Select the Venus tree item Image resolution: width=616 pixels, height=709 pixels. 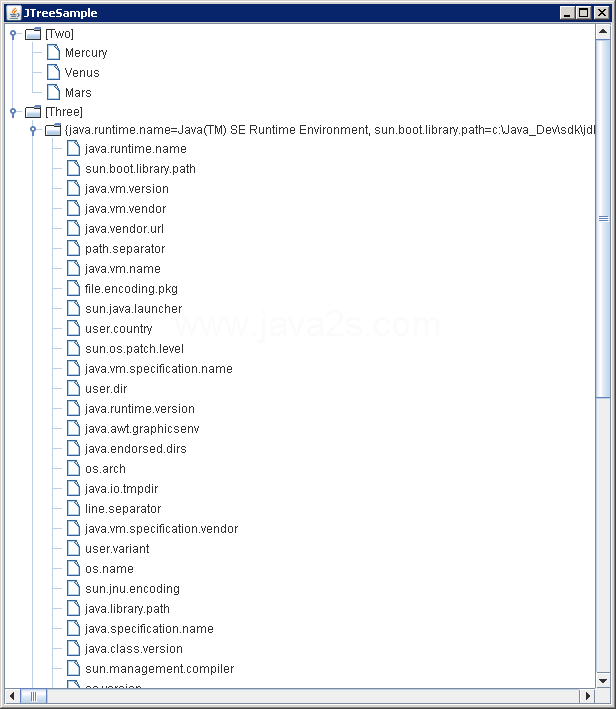point(82,73)
